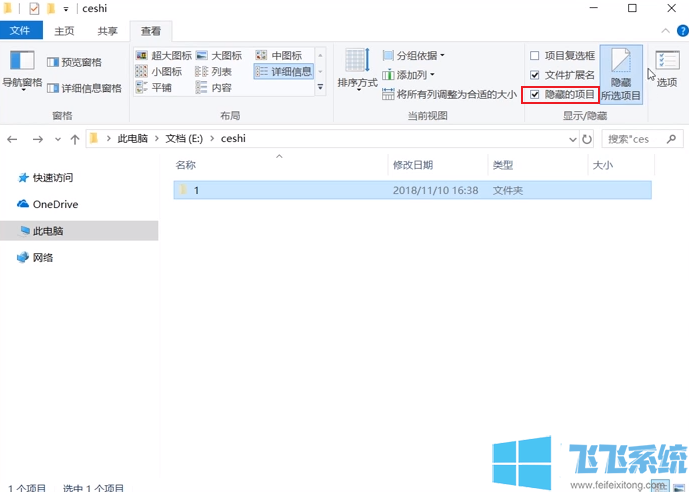This screenshot has height=492, width=689.
Task: Click the Back arrow
Action: [x=12, y=139]
